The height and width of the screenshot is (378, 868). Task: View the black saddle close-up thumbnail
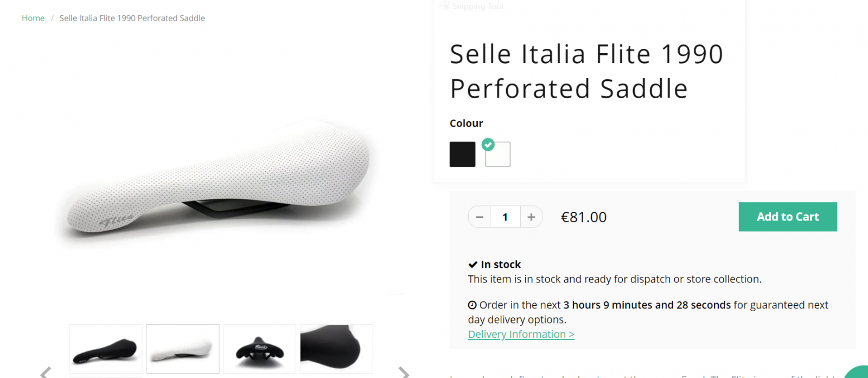click(x=336, y=349)
